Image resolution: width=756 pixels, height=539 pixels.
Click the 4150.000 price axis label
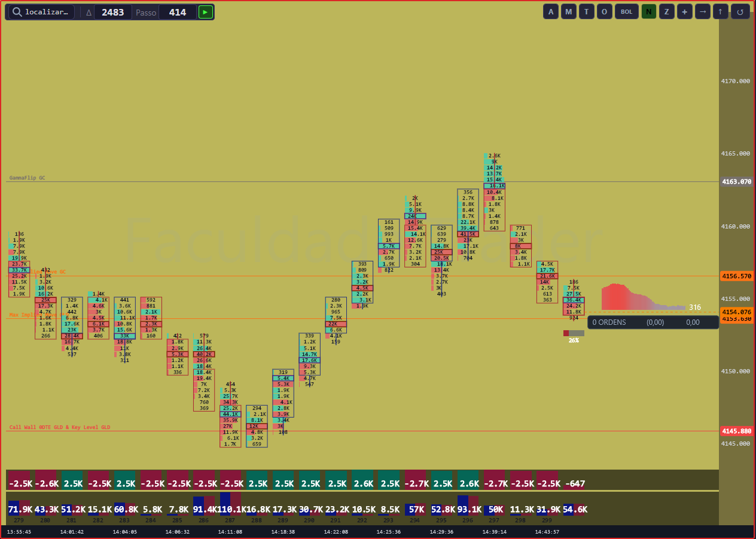(736, 371)
